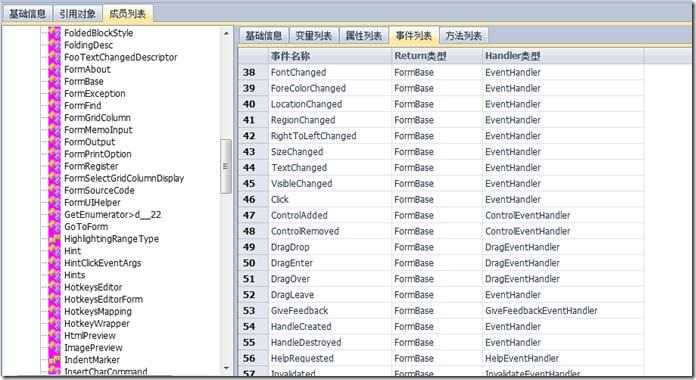Switch to the 方法列表 tab
696x380 pixels.
[x=464, y=36]
